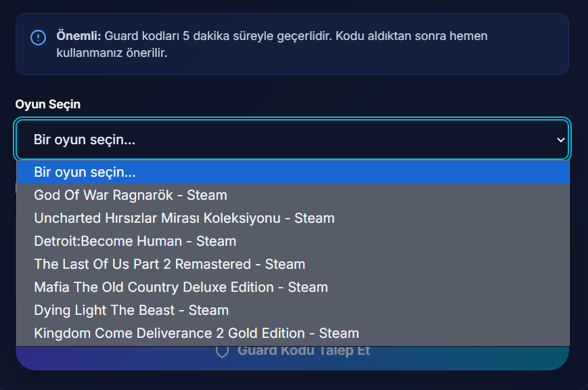Expand the game select chevron arrow

(561, 140)
